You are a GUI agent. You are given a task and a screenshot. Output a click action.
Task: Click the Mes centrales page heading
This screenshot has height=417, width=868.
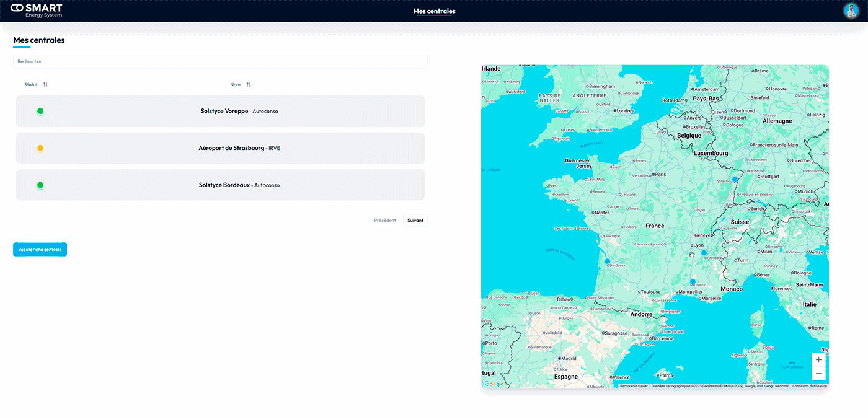coord(39,40)
